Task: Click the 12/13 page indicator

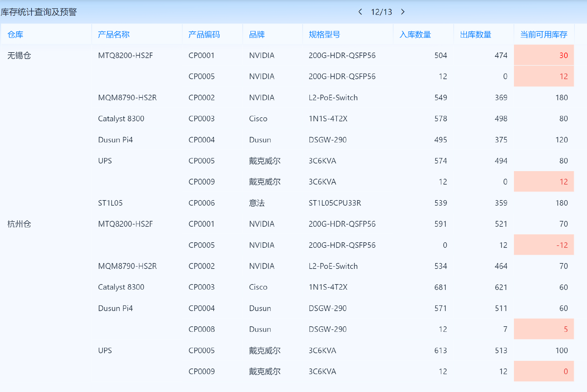Action: point(381,12)
